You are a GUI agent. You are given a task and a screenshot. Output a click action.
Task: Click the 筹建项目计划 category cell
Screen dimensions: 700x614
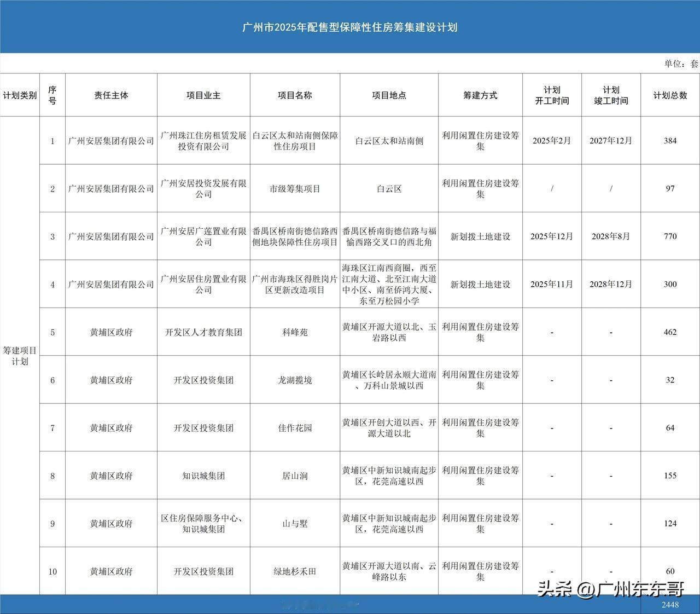(x=20, y=356)
